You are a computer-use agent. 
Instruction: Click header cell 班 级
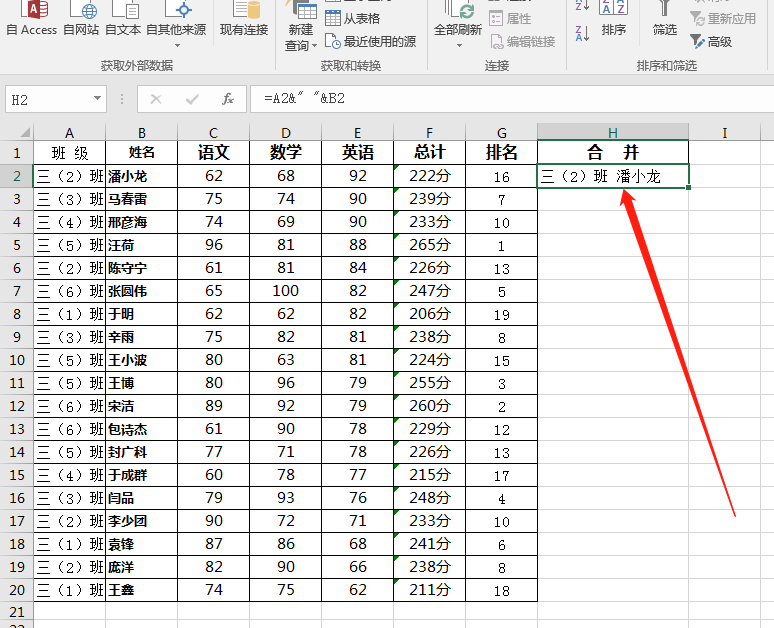point(70,153)
